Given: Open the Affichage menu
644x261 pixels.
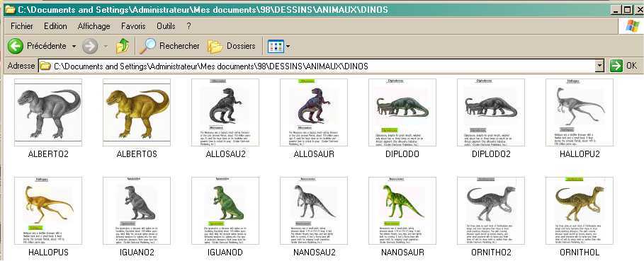Looking at the screenshot, I should pyautogui.click(x=94, y=25).
